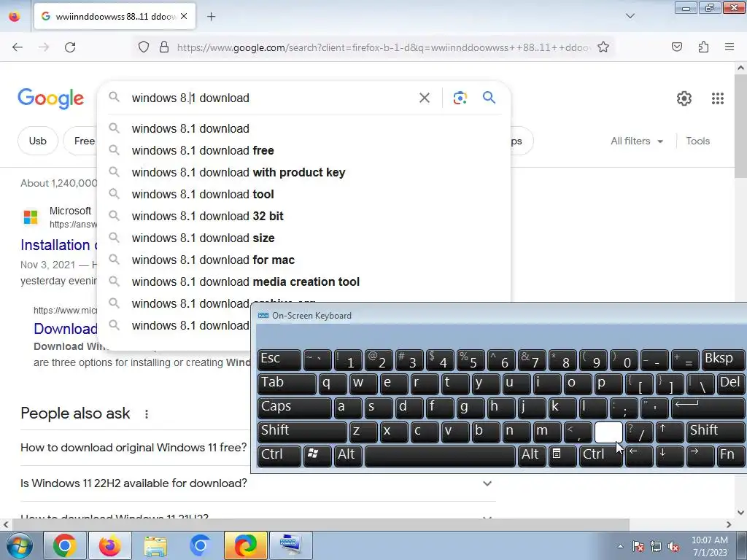Toggle right Shift on On-Screen Keyboard

pyautogui.click(x=716, y=432)
